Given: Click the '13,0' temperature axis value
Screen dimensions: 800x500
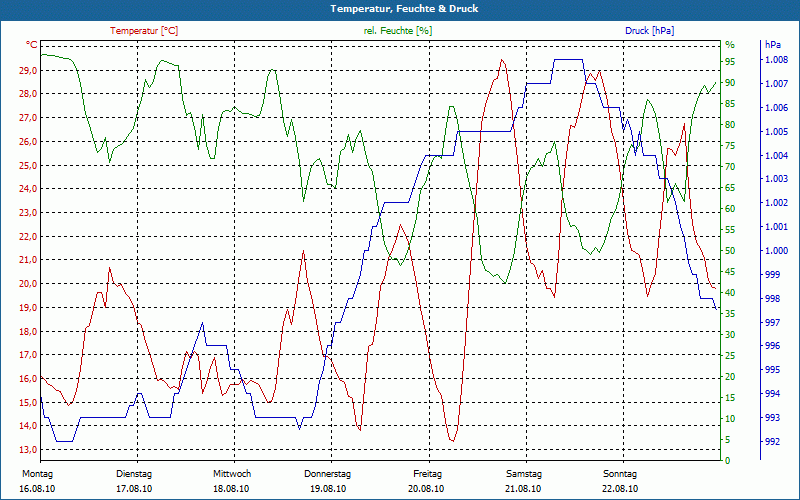Looking at the screenshot, I should tap(28, 449).
